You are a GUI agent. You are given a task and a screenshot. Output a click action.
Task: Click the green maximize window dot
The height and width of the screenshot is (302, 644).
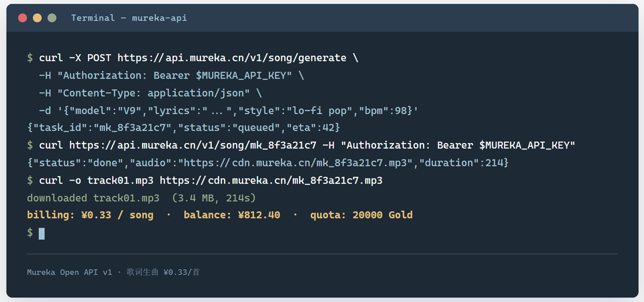(52, 18)
